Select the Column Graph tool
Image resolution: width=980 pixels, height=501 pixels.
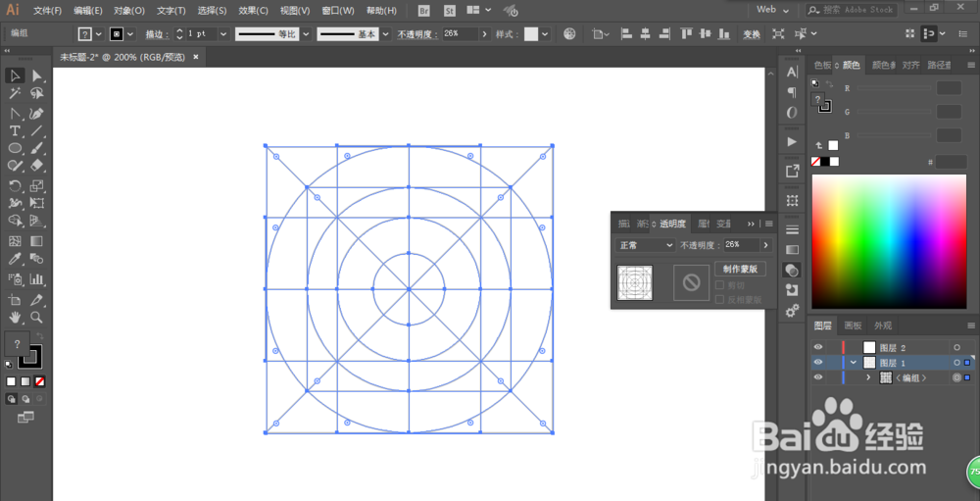37,279
